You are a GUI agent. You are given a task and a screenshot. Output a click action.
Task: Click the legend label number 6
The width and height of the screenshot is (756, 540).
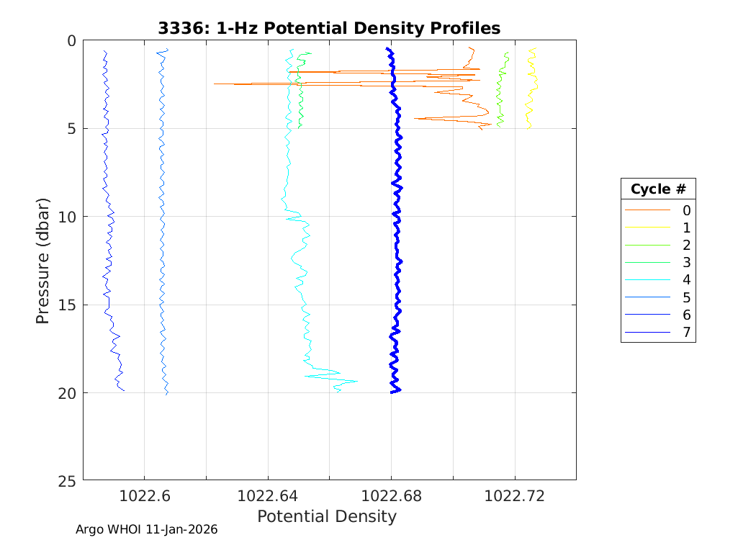click(686, 315)
